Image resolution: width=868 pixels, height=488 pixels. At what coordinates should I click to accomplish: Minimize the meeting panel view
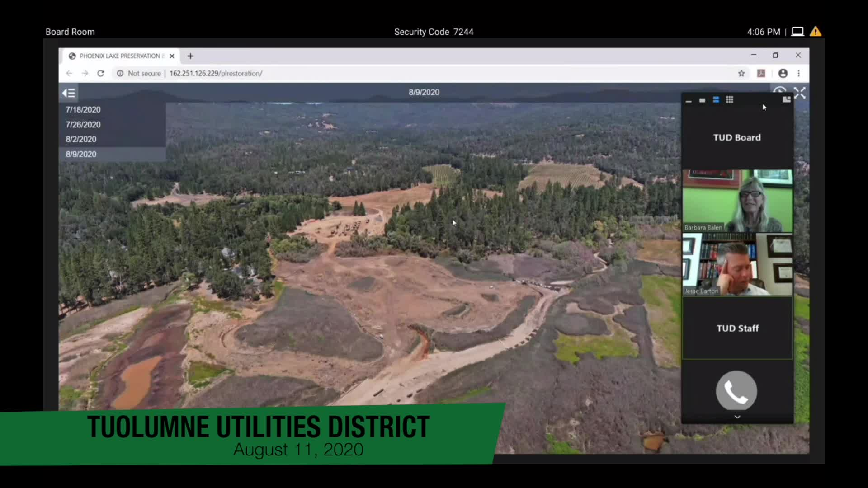(x=689, y=100)
